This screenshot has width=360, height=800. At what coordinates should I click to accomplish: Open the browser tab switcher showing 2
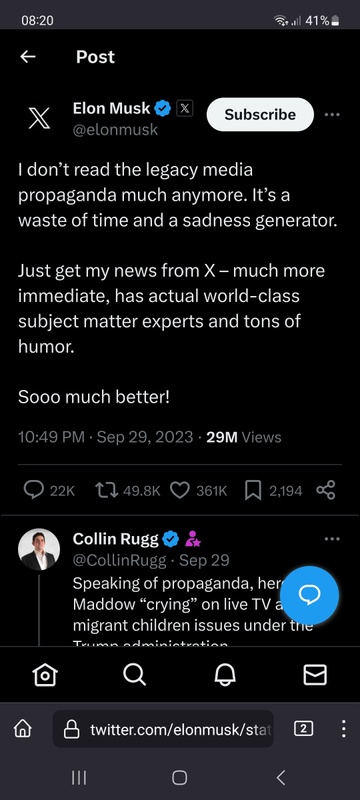[x=304, y=729]
